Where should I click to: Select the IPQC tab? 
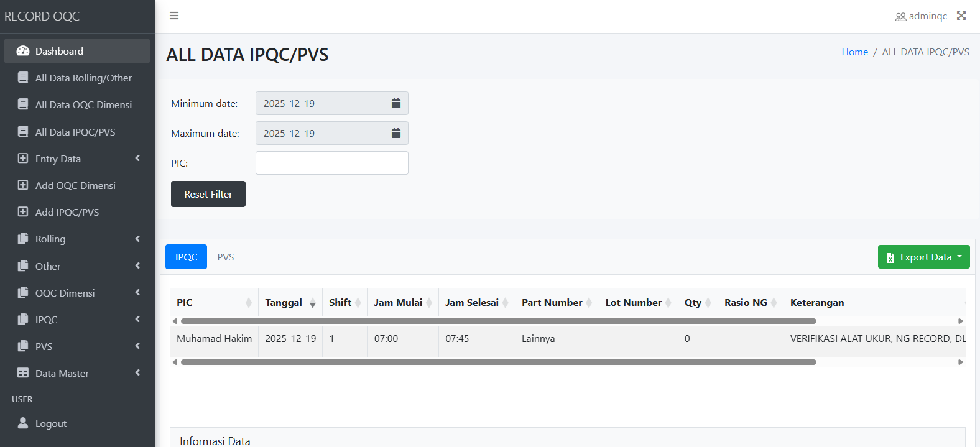click(x=185, y=257)
